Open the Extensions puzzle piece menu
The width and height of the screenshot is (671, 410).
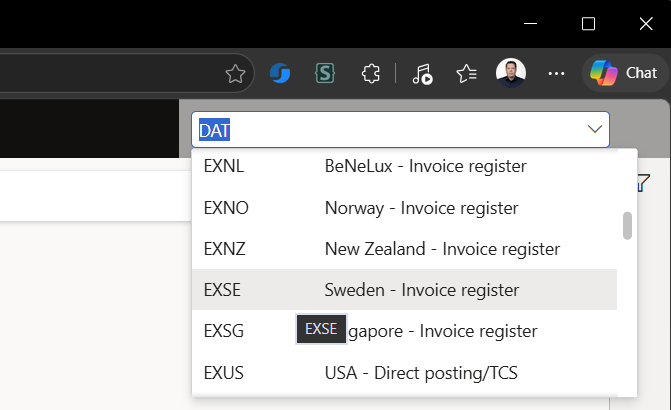click(x=371, y=74)
